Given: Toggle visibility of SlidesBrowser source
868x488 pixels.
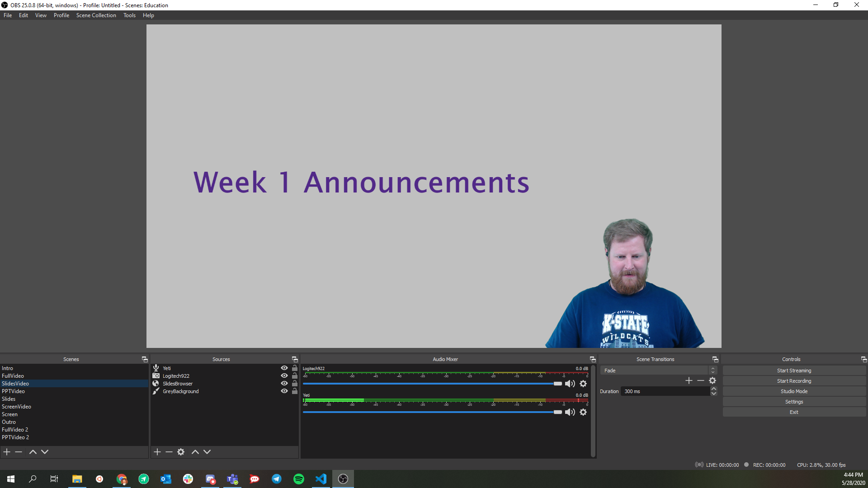Looking at the screenshot, I should click(284, 383).
